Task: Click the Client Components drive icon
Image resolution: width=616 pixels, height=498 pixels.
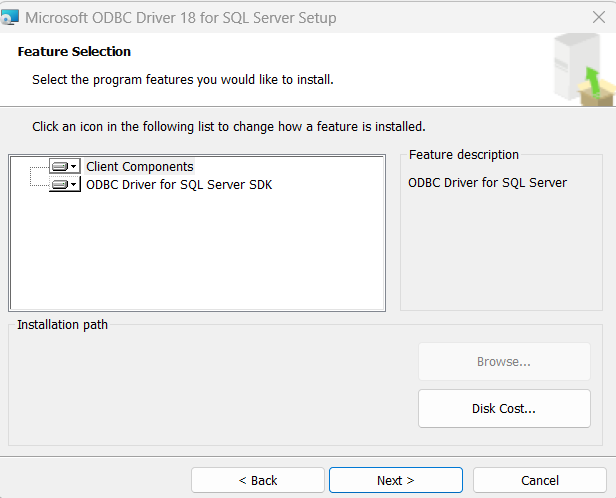Action: pos(60,167)
